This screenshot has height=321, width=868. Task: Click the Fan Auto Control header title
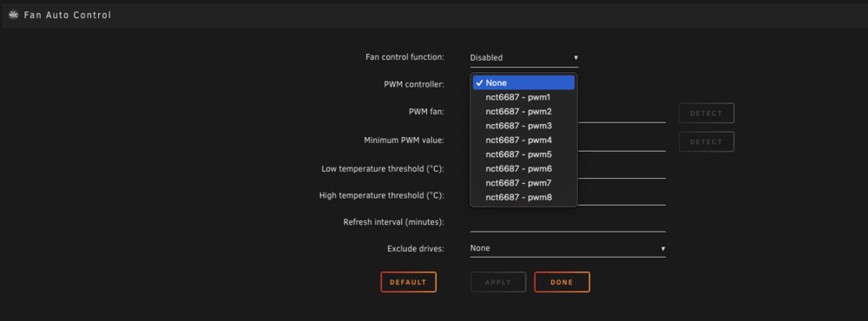pyautogui.click(x=68, y=15)
